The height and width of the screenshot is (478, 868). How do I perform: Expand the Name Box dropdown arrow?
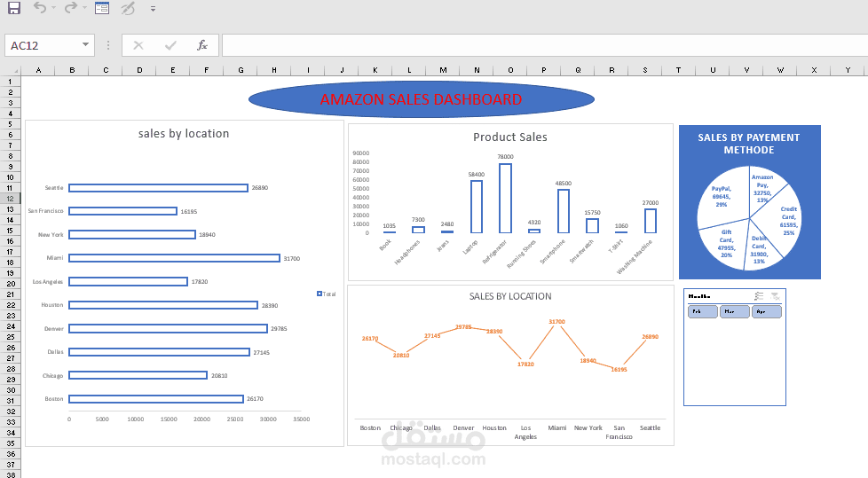85,45
